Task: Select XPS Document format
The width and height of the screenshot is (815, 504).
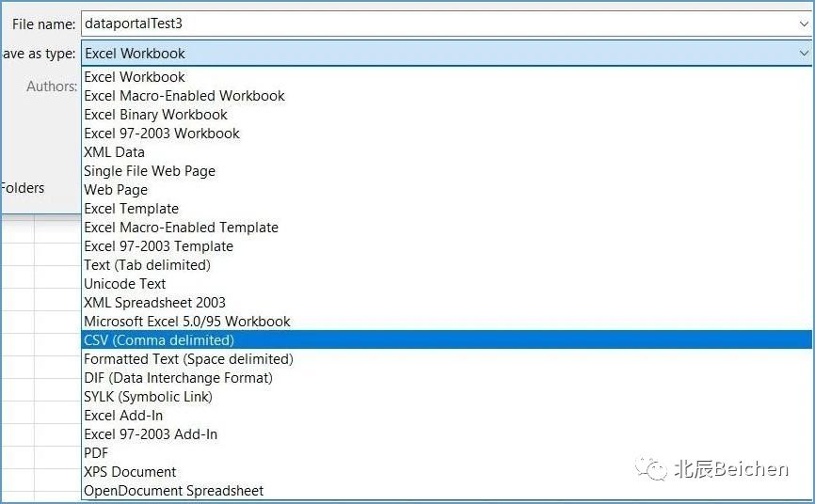Action: pyautogui.click(x=130, y=472)
